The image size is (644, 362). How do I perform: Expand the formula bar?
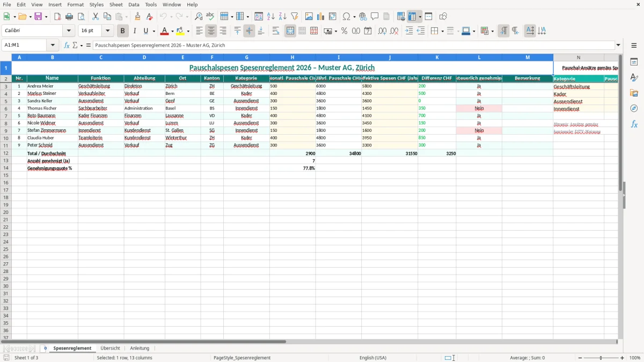coord(619,45)
